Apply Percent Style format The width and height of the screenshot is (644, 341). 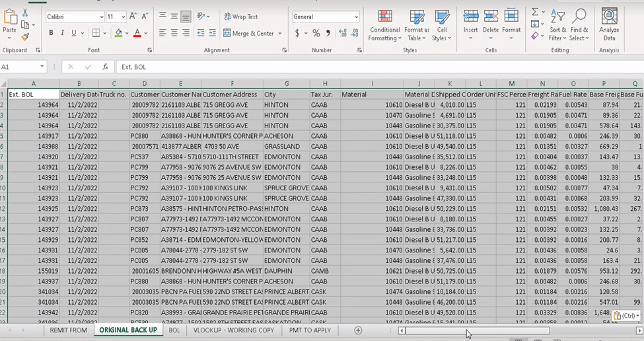click(316, 33)
